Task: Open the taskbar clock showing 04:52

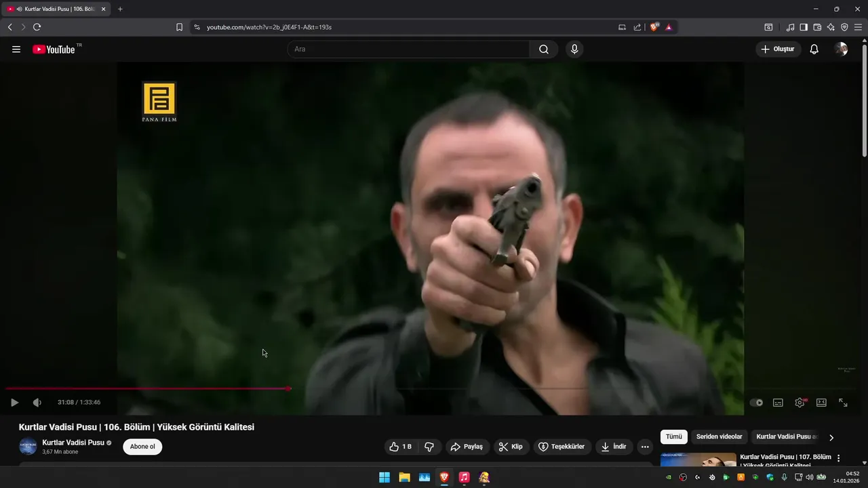Action: (x=847, y=477)
